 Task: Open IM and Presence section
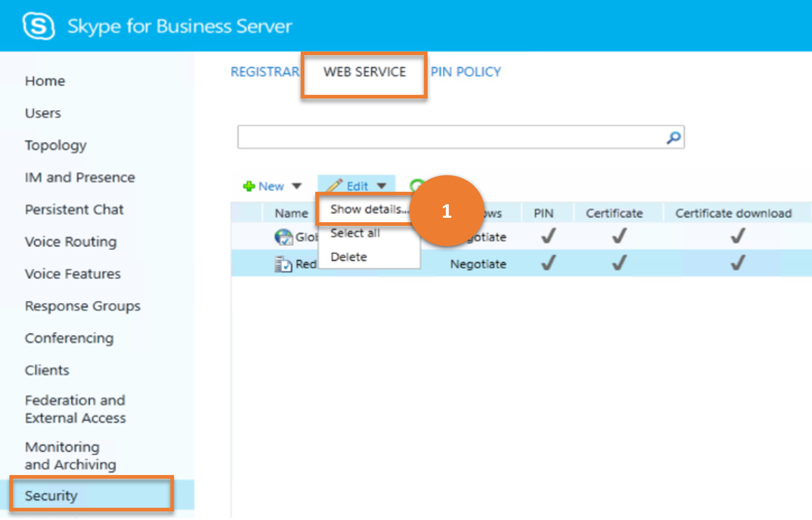[80, 177]
